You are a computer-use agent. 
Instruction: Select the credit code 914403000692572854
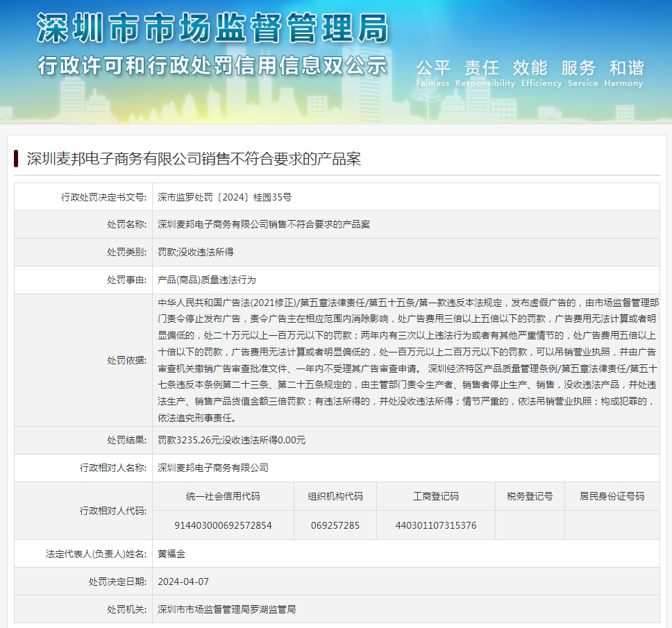[x=223, y=525]
